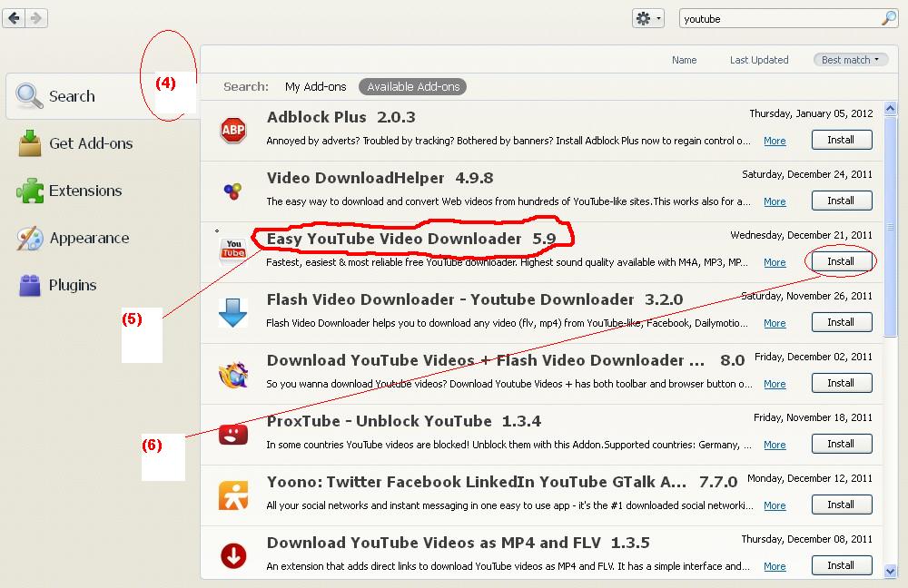The image size is (908, 588).
Task: Select Yoono 7.7.0 title
Action: click(x=502, y=482)
